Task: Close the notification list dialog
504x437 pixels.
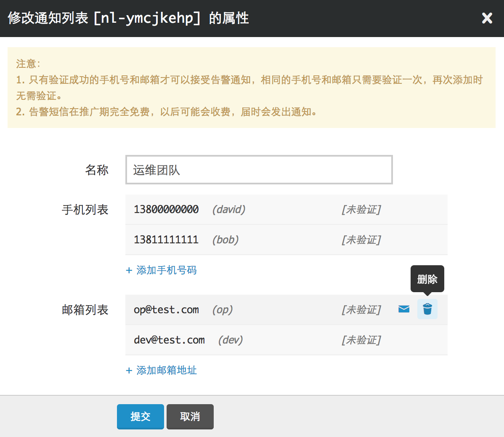Action: tap(487, 18)
